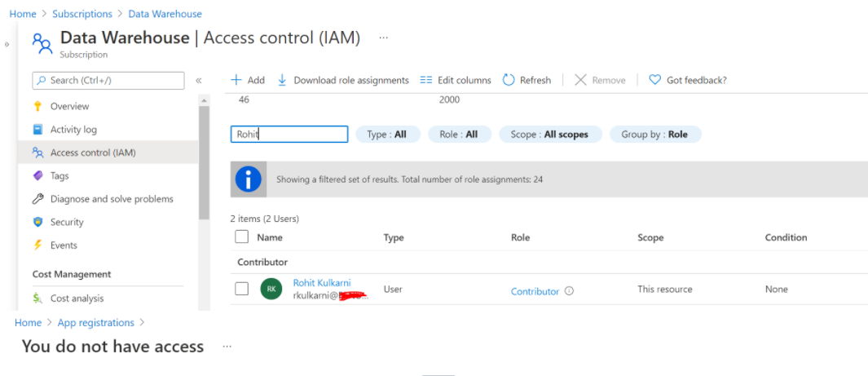This screenshot has width=868, height=376.
Task: Click the RK avatar for Rohit Kulkarni
Action: click(271, 289)
